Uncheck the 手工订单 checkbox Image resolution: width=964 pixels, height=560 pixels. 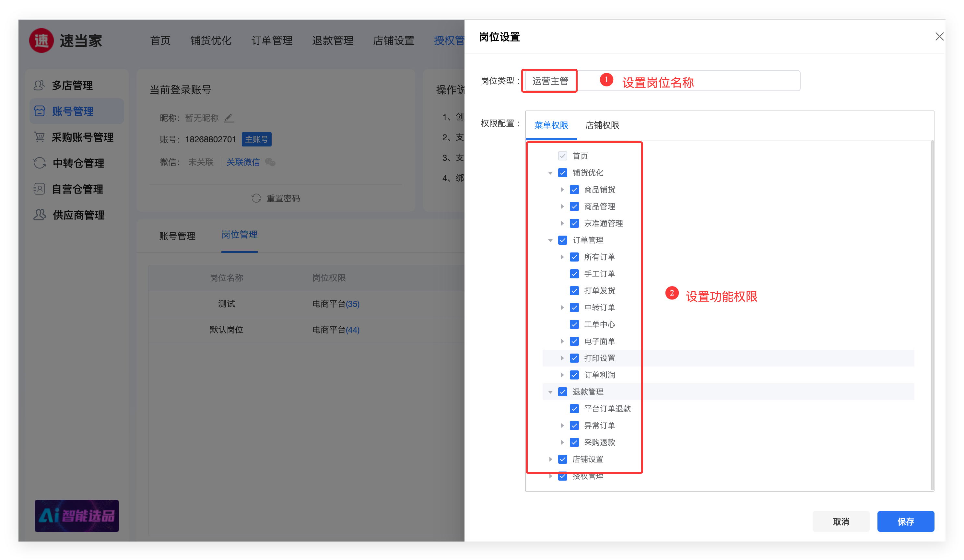coord(574,274)
